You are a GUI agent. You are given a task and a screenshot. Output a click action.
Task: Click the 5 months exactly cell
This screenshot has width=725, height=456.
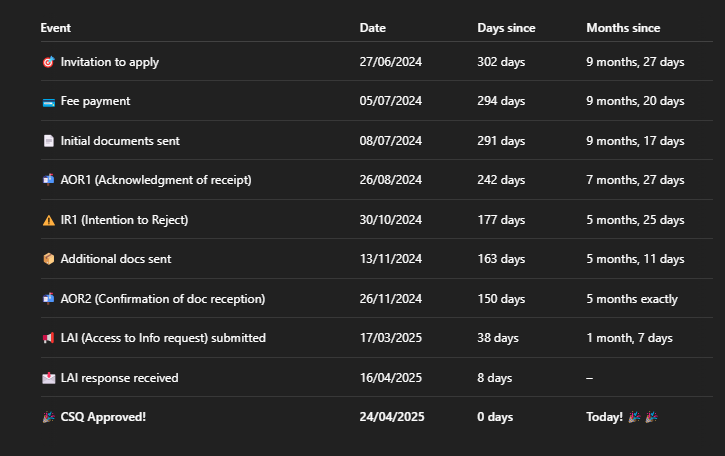pos(632,299)
